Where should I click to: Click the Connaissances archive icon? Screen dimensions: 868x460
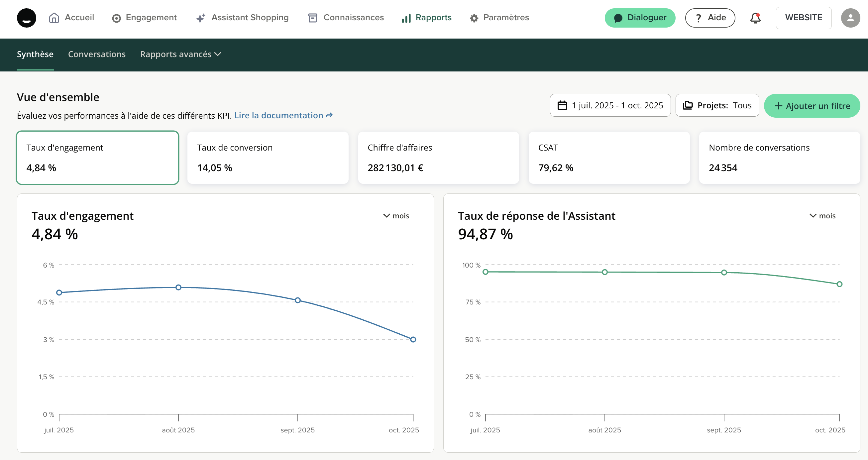(312, 18)
